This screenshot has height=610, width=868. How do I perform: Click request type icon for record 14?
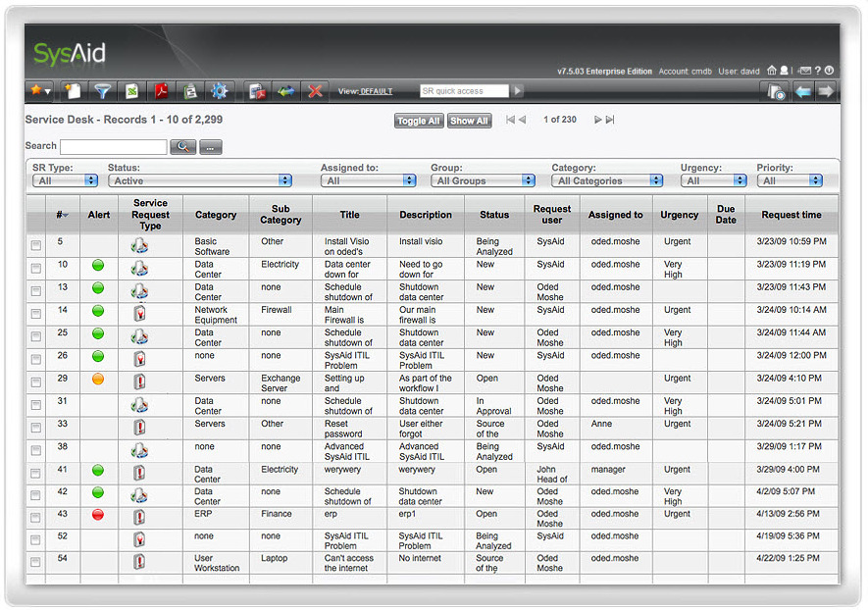[140, 313]
